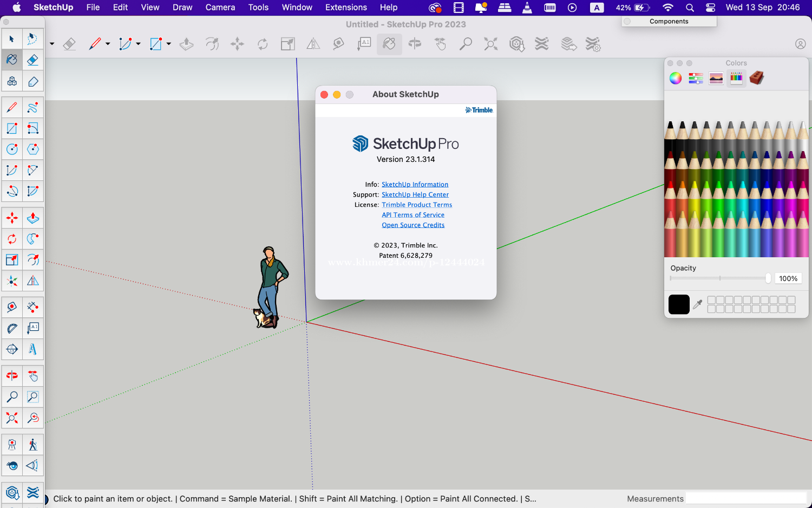812x508 pixels.
Task: Open the File menu
Action: 93,8
